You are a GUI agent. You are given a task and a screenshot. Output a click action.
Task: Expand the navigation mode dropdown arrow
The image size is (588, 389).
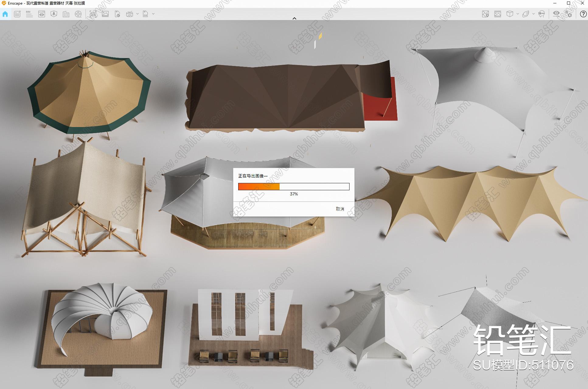pos(534,14)
